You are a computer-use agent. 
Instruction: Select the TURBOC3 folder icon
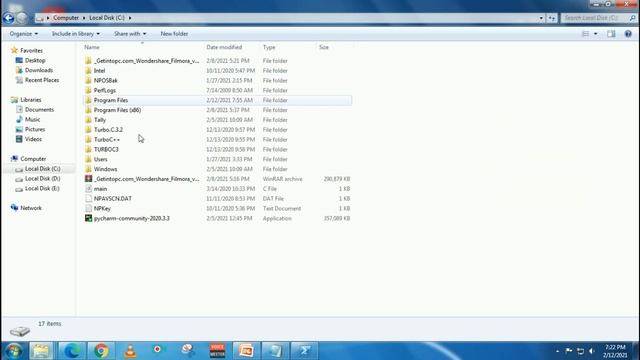pyautogui.click(x=88, y=149)
